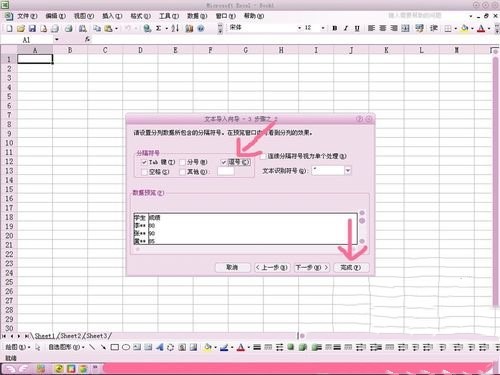Click Font Color A in formatting toolbar

pos(481,29)
